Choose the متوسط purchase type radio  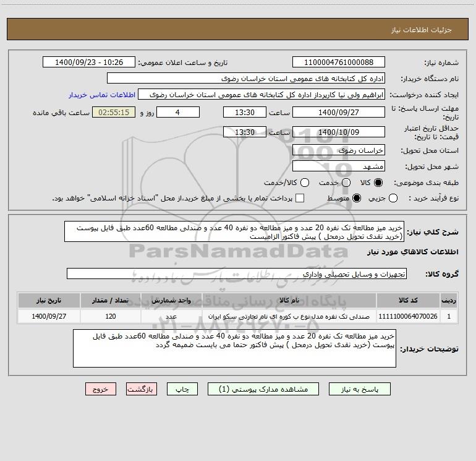coord(357,198)
